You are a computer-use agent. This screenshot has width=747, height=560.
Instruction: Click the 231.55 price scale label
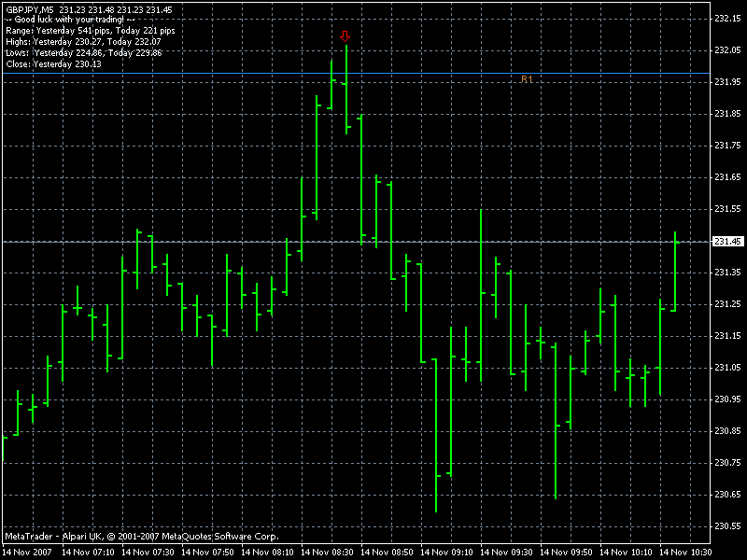pyautogui.click(x=728, y=209)
